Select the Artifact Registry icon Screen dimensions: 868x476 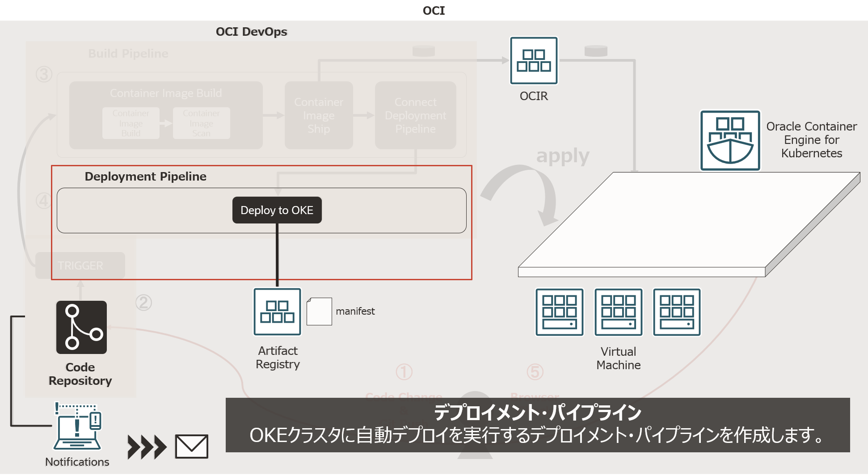pyautogui.click(x=277, y=312)
